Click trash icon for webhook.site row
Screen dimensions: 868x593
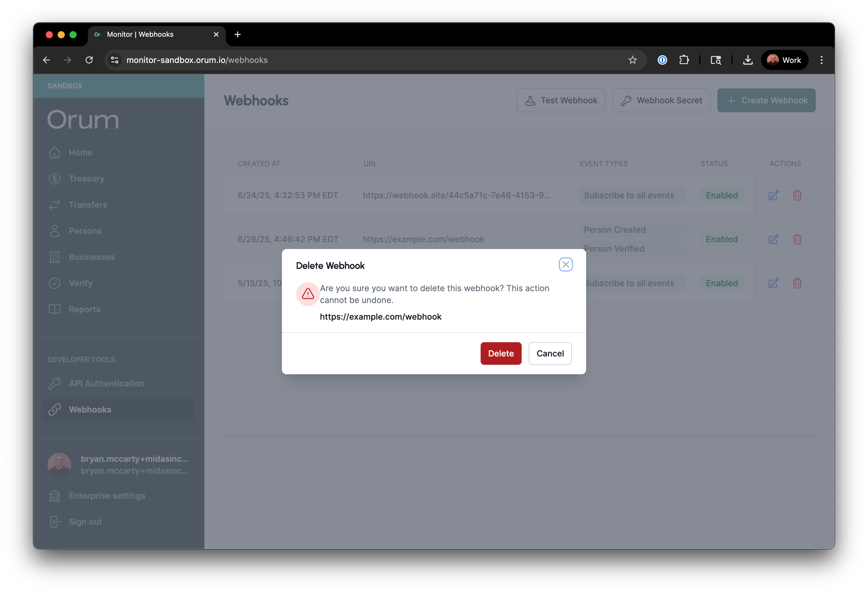click(797, 195)
